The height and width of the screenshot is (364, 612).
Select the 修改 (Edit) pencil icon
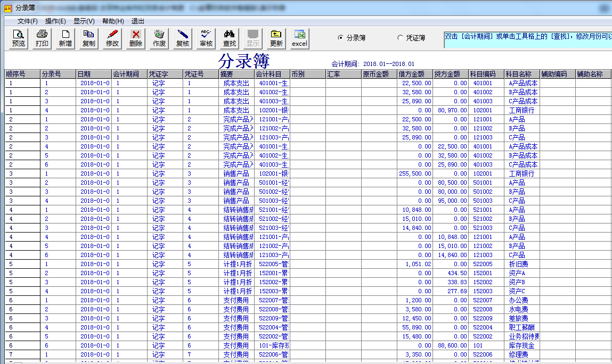click(112, 38)
